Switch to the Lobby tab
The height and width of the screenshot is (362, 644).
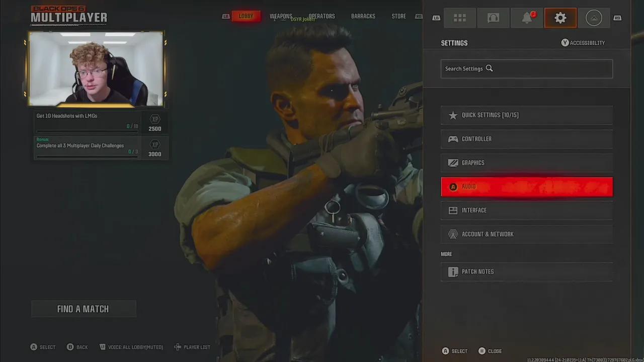coord(246,16)
